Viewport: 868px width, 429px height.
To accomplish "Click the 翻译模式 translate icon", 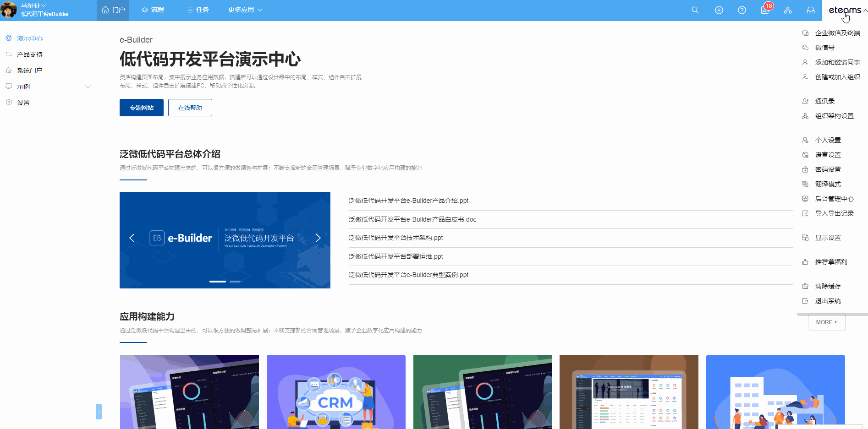I will (x=805, y=184).
